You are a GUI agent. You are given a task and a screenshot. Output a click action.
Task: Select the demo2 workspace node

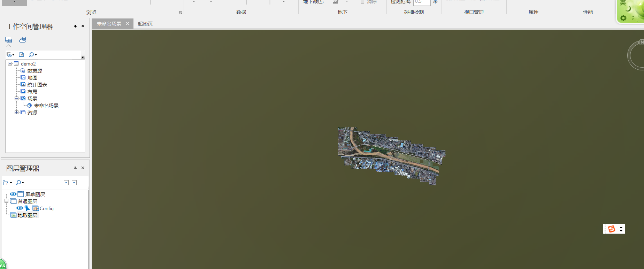point(28,64)
